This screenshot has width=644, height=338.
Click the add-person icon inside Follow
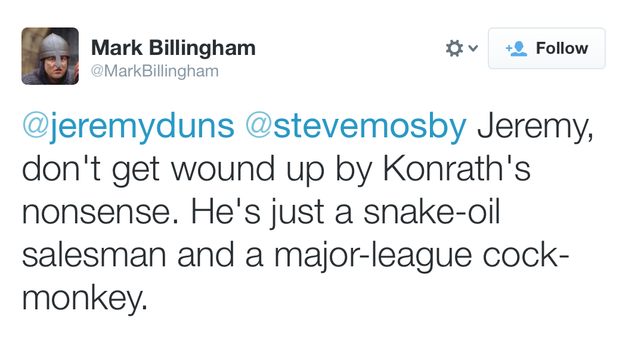[x=516, y=48]
